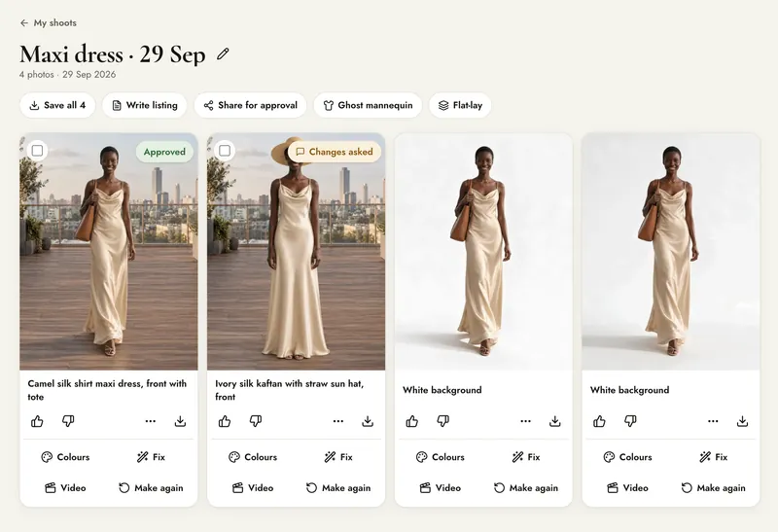This screenshot has height=532, width=778.
Task: Click the '4 photos · 29 Sep 2026' subtitle
Action: (x=67, y=75)
